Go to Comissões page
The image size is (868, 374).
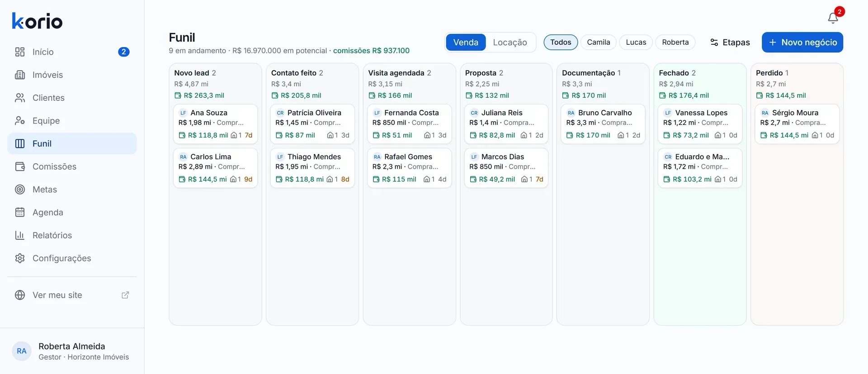click(x=72, y=166)
